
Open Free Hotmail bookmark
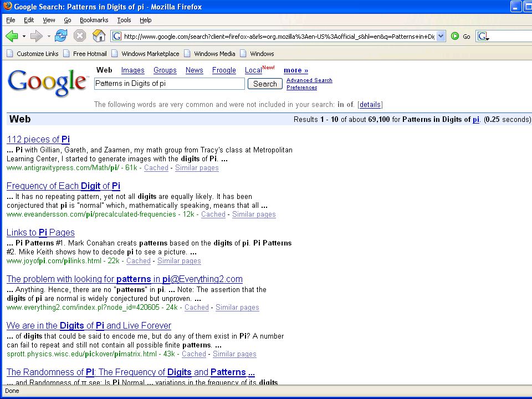(85, 54)
